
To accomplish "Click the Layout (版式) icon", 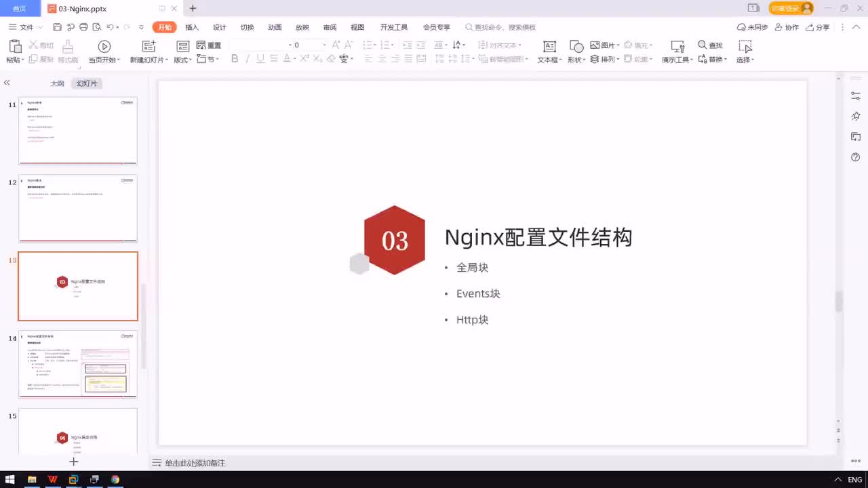I will click(x=182, y=46).
